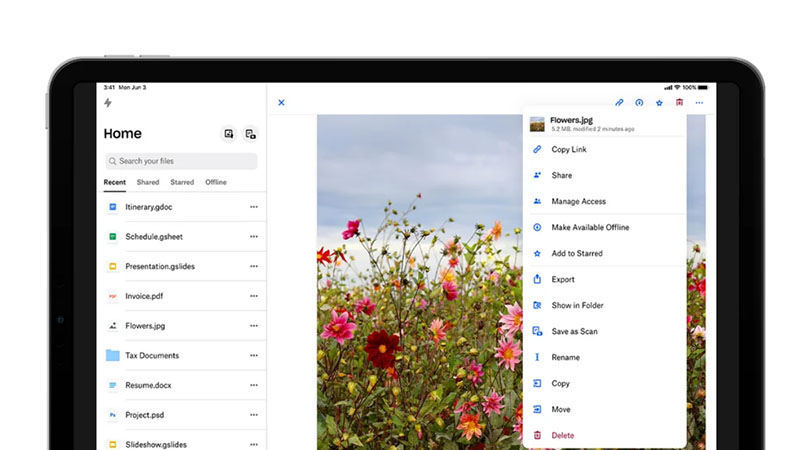Open options for Presentation.gslides
Viewport: 800px width, 450px height.
pyautogui.click(x=254, y=266)
